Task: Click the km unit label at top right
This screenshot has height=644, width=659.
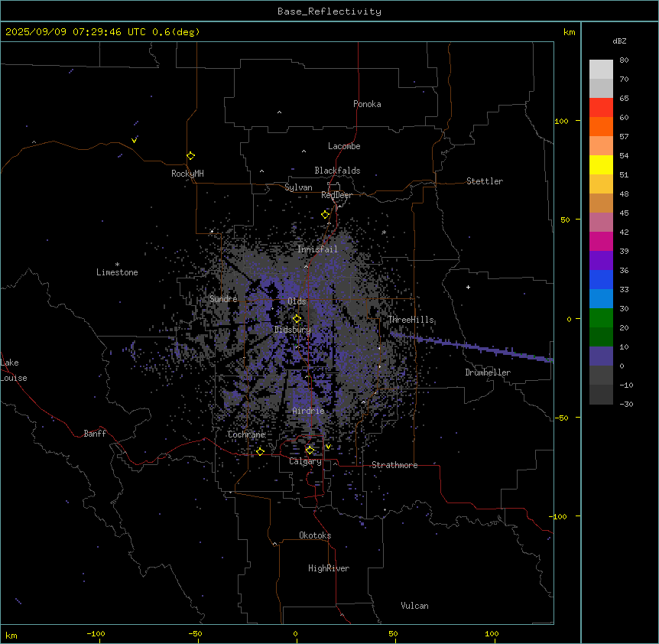Action: click(x=570, y=32)
